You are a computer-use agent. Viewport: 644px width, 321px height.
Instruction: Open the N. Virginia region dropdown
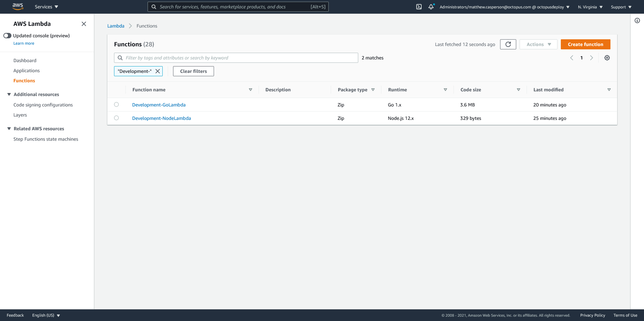click(x=590, y=7)
